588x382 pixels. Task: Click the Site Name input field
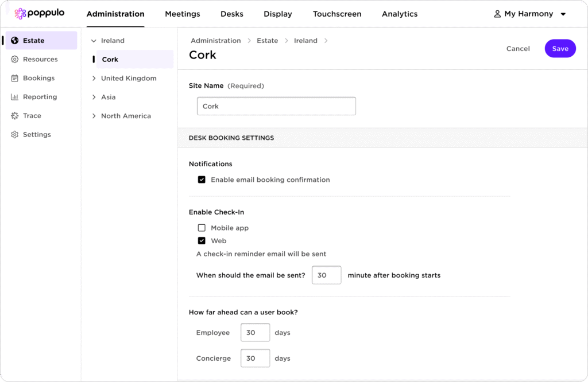point(276,106)
